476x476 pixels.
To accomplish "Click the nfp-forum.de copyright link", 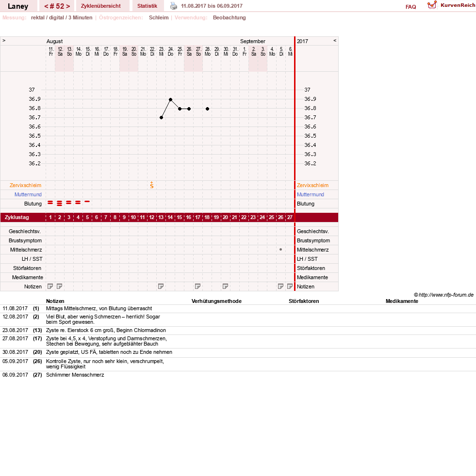I will click(444, 295).
